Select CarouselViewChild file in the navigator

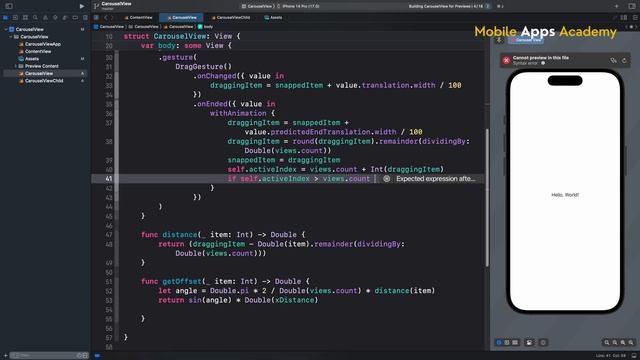44,81
